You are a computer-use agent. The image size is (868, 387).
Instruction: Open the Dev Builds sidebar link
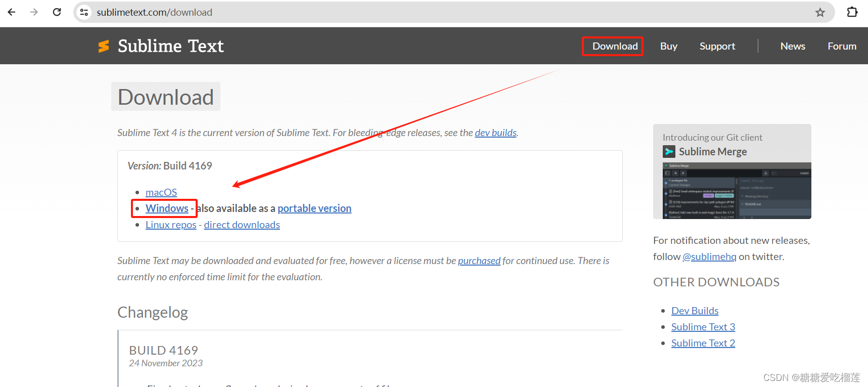tap(695, 311)
